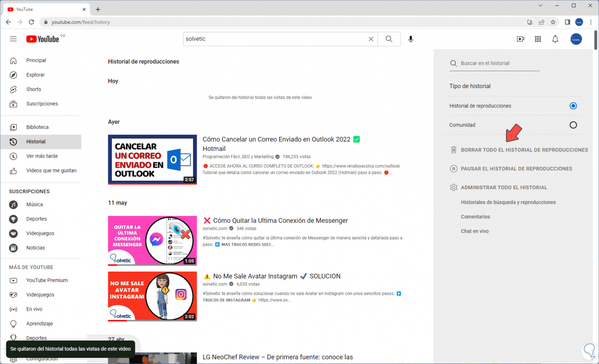Open the create video icon
Screen dimensions: 599x364
tap(520, 39)
